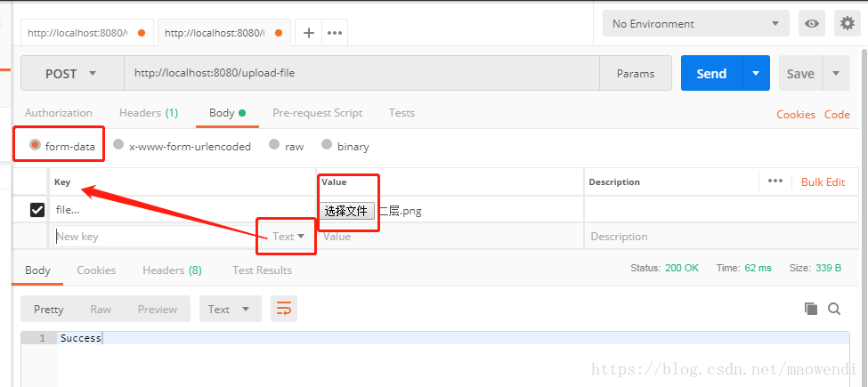Open the Code snippet link
This screenshot has height=387, width=868.
[837, 115]
